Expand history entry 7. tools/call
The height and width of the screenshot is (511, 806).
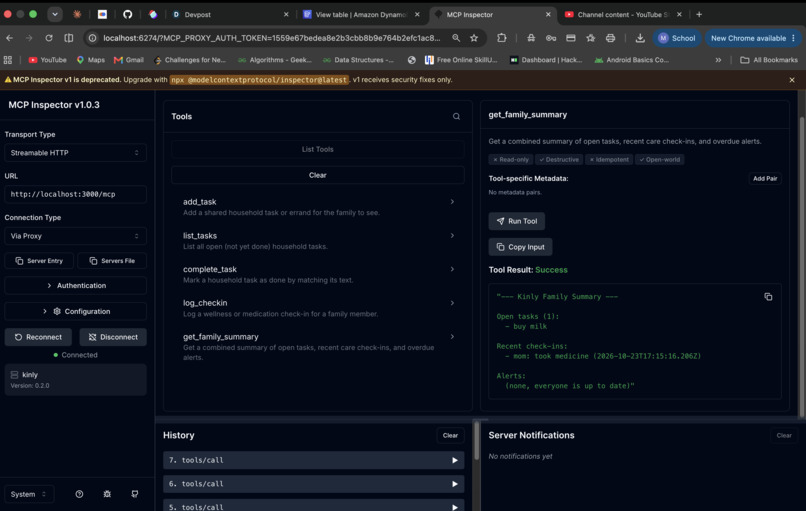314,460
